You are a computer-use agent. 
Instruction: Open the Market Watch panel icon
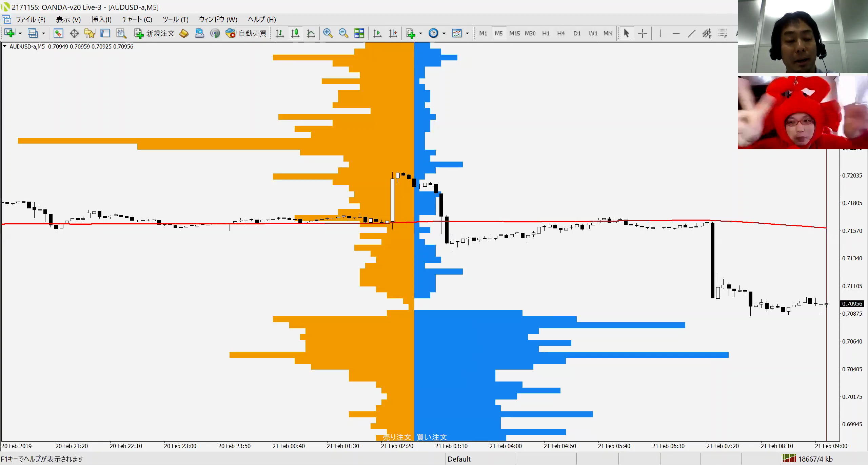(x=58, y=33)
